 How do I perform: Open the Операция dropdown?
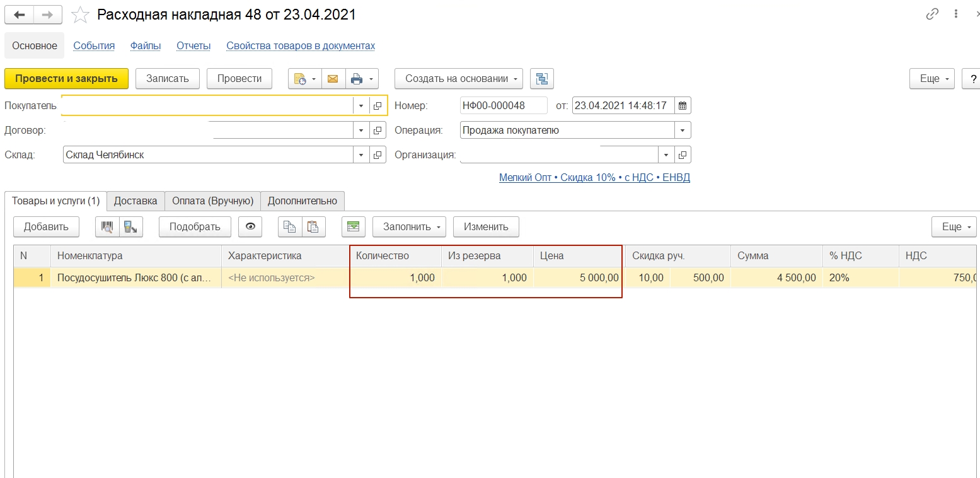tap(683, 131)
